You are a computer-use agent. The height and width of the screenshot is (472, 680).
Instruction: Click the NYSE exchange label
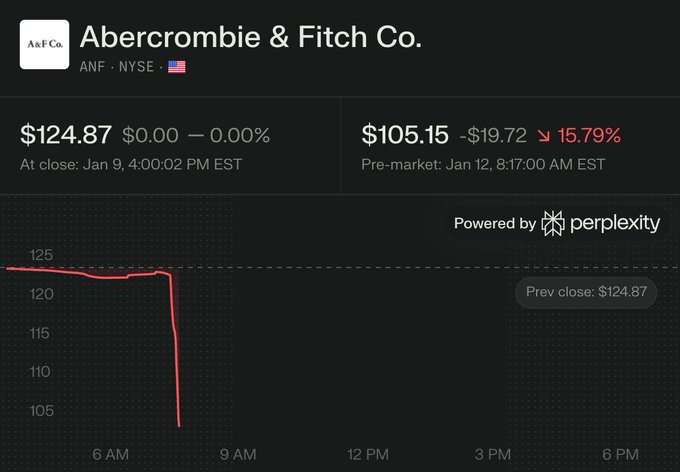[x=137, y=67]
